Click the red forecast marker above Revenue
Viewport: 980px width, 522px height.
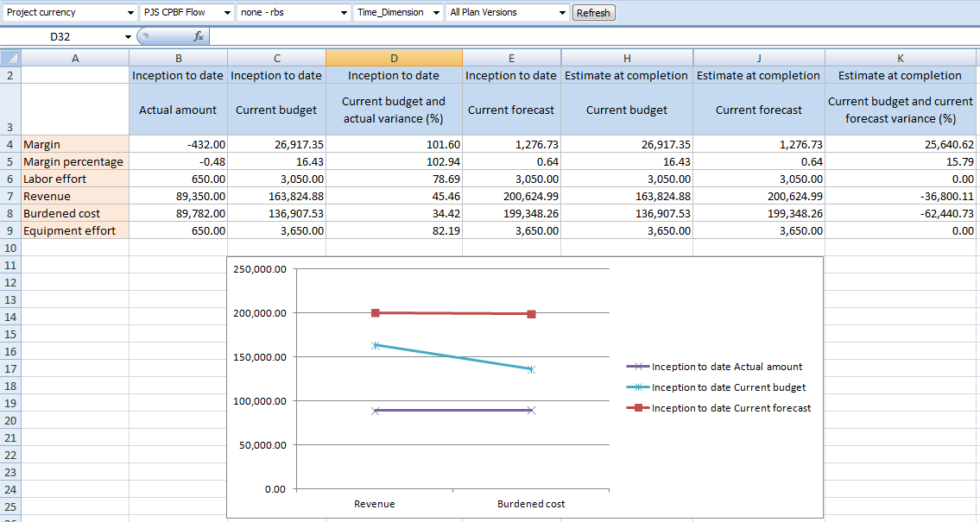coord(376,312)
